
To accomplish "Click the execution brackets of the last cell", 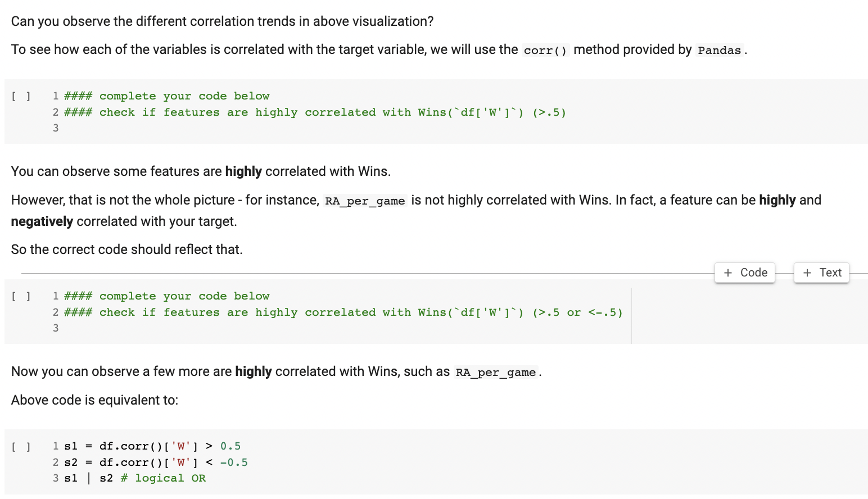I will tap(21, 446).
